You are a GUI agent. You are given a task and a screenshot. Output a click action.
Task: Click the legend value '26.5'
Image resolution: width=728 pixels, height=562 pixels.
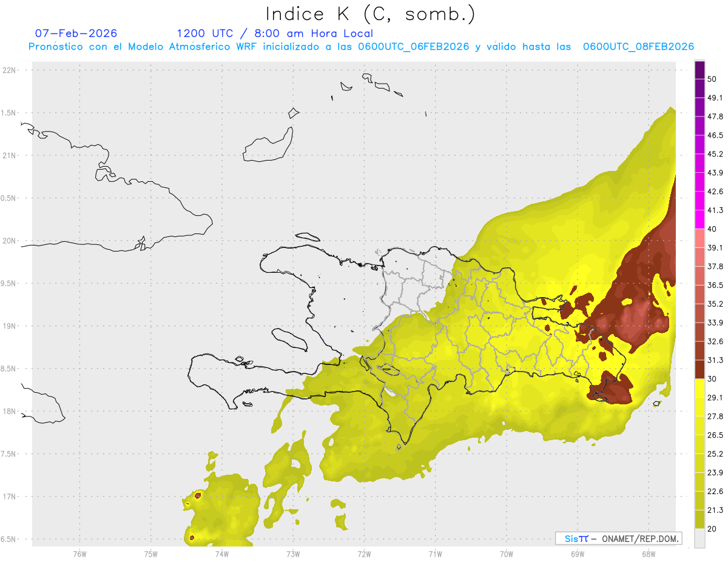pyautogui.click(x=715, y=435)
